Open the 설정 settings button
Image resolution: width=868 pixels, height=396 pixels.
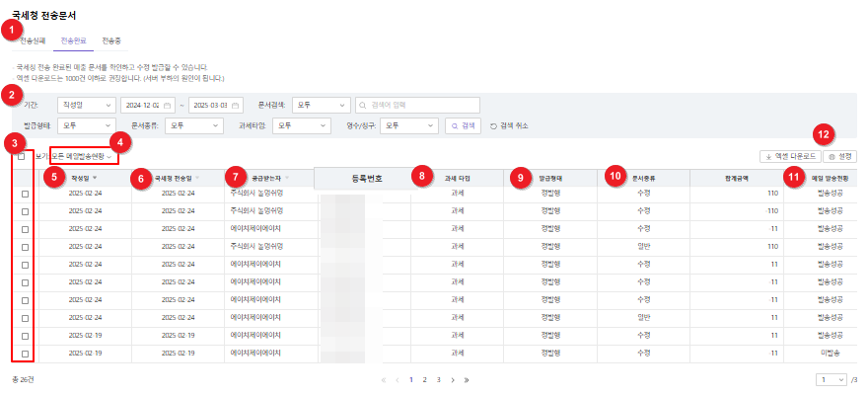coord(840,156)
